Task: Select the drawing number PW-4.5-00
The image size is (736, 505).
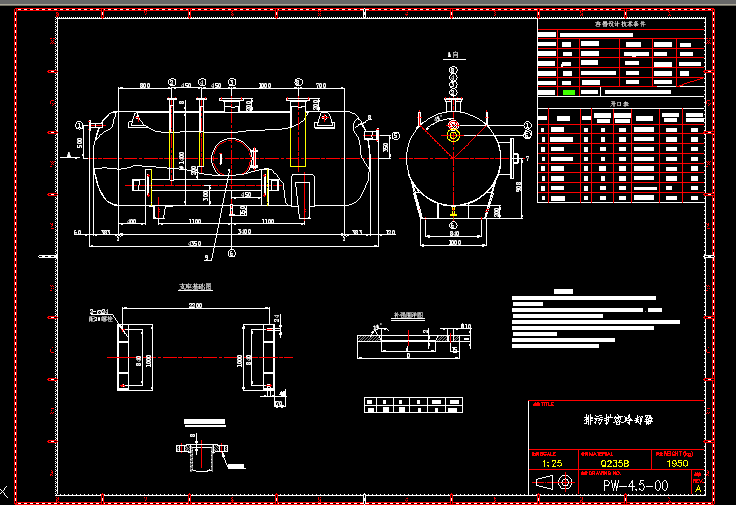Action: pos(634,485)
